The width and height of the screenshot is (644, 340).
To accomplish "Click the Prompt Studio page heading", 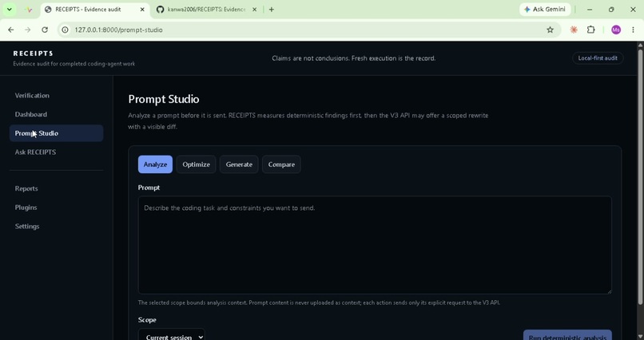I will click(x=164, y=99).
